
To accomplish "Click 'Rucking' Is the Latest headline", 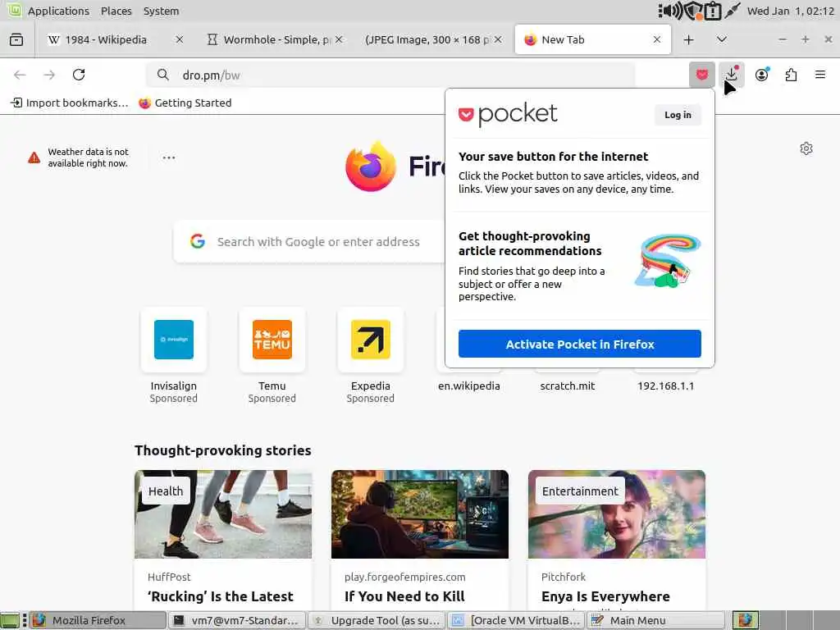I will [221, 596].
